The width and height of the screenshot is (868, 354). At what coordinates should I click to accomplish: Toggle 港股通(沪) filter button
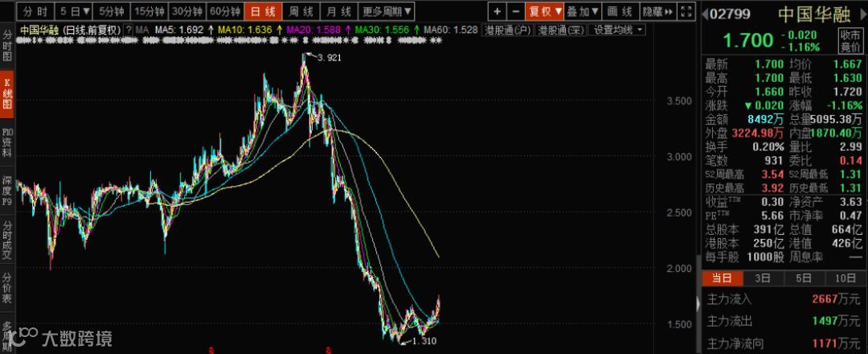point(507,30)
